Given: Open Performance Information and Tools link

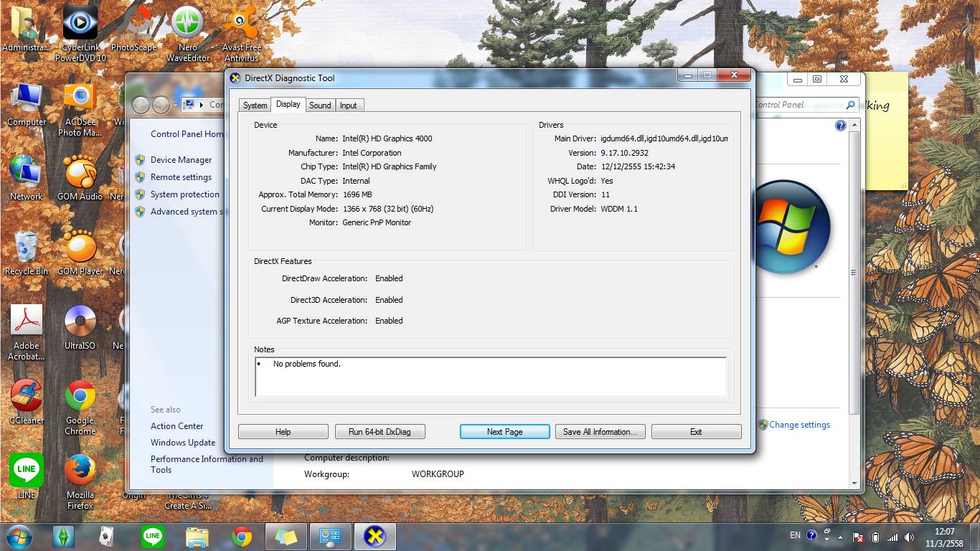Looking at the screenshot, I should tap(207, 464).
